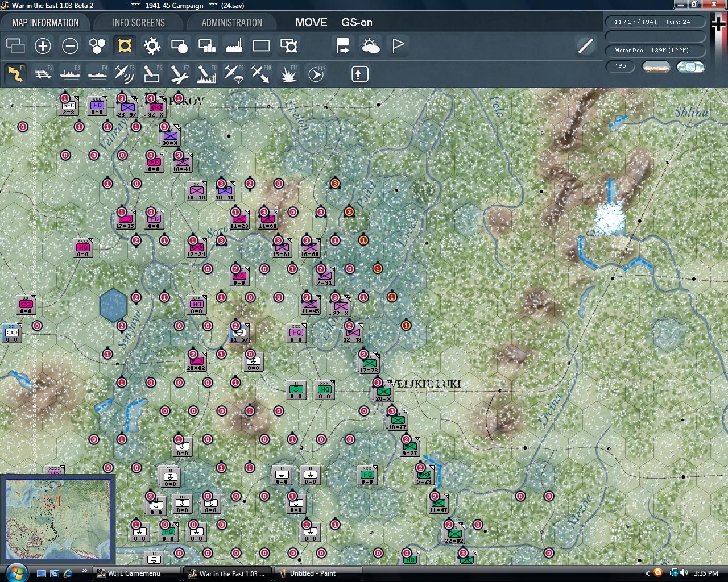The image size is (728, 582).
Task: Click the sky weather cloud indicator
Action: (690, 66)
